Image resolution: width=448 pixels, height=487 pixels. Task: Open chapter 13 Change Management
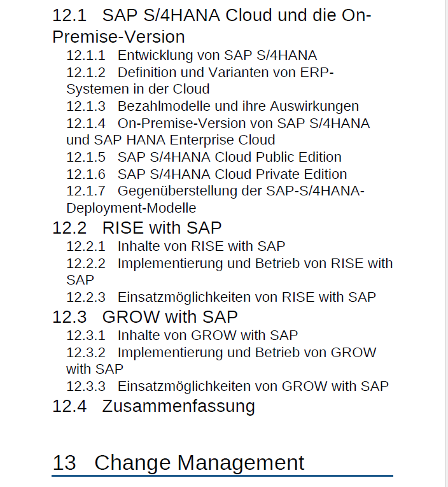[x=178, y=462]
